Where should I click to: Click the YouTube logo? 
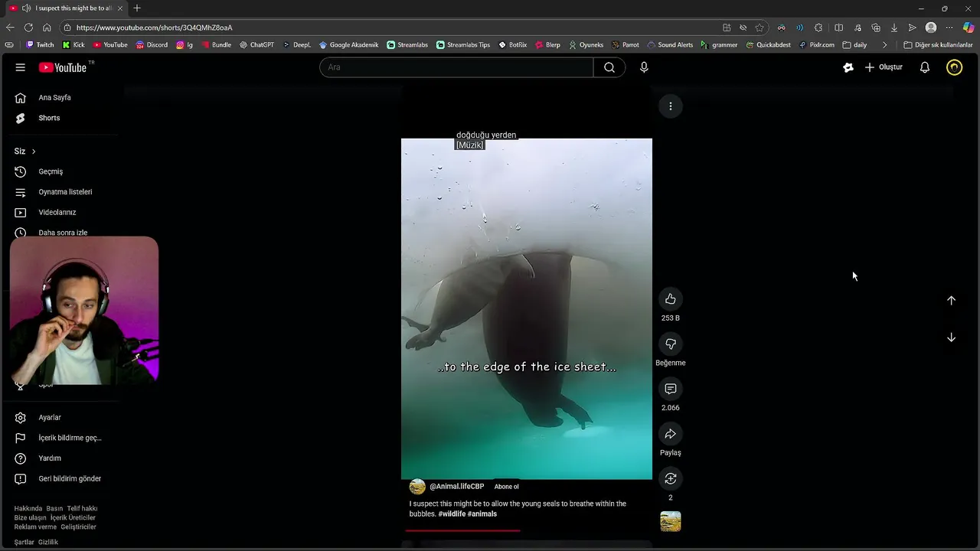click(x=63, y=67)
